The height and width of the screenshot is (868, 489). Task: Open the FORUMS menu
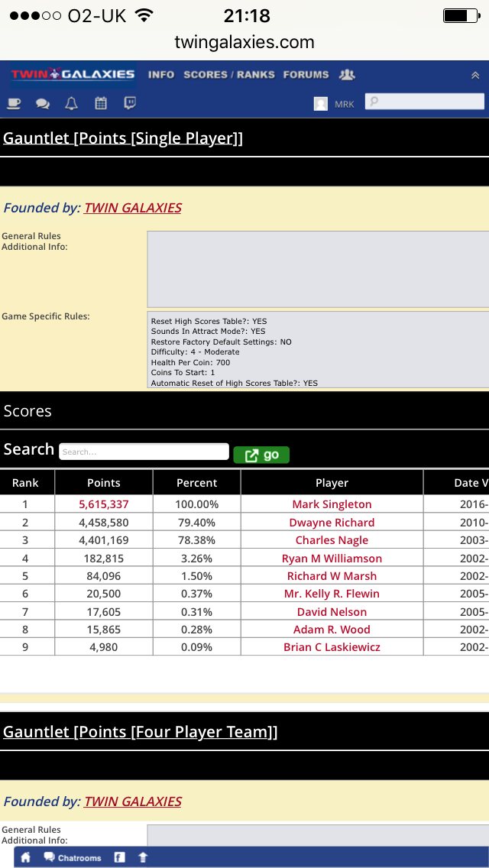[x=306, y=75]
